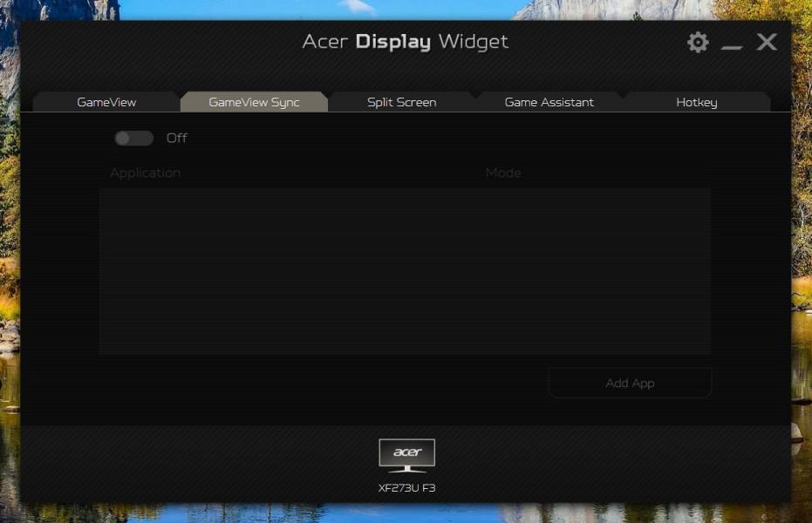Switch to the GameView tab
The height and width of the screenshot is (523, 812).
tap(107, 102)
